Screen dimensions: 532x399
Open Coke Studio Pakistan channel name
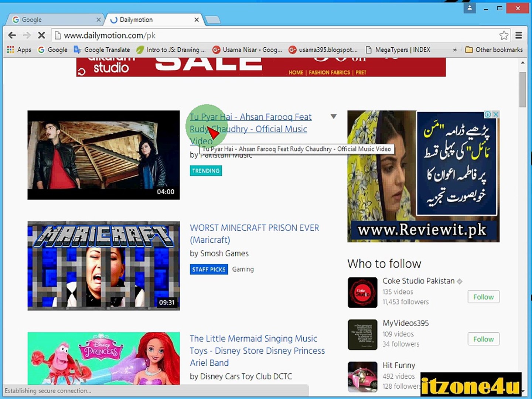point(418,281)
